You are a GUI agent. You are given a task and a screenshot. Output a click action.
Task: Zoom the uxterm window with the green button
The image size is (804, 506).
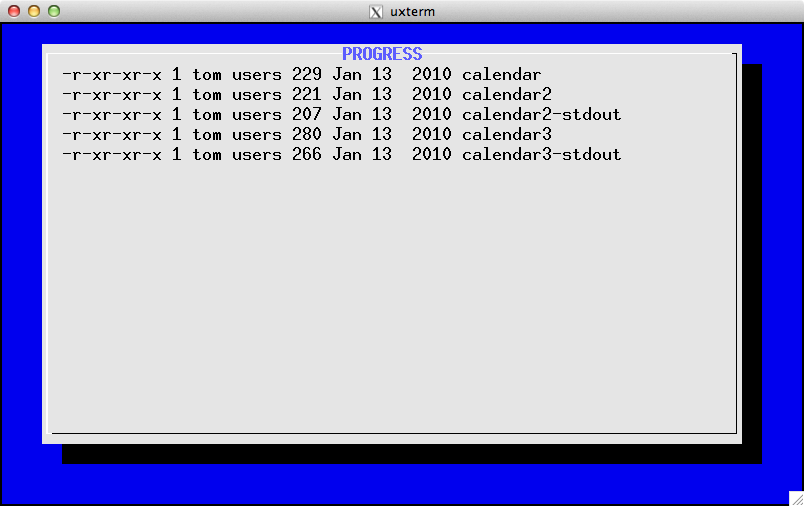[53, 11]
